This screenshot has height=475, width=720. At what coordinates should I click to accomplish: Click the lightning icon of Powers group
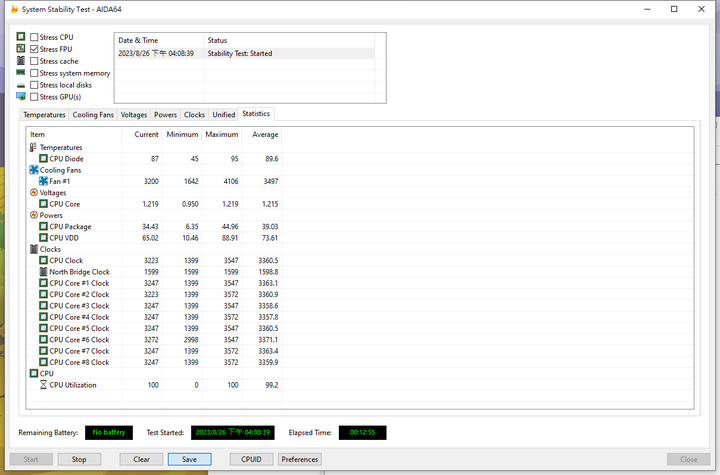(34, 215)
